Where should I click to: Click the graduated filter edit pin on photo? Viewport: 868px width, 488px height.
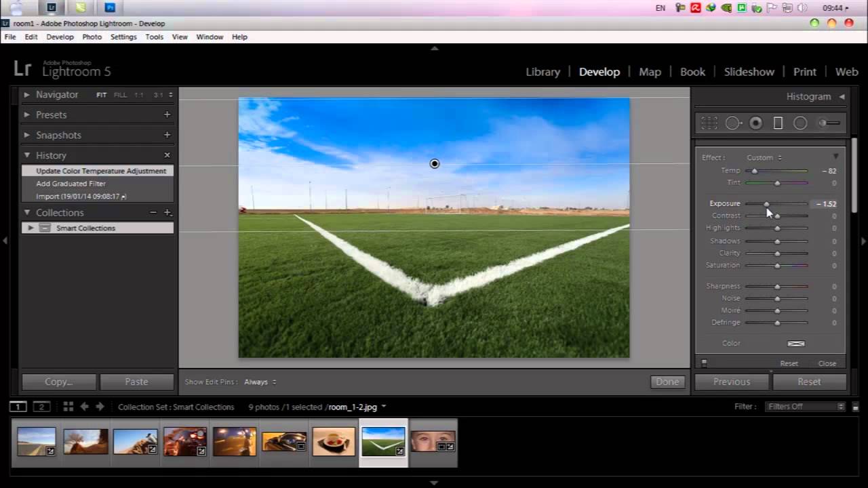click(435, 163)
